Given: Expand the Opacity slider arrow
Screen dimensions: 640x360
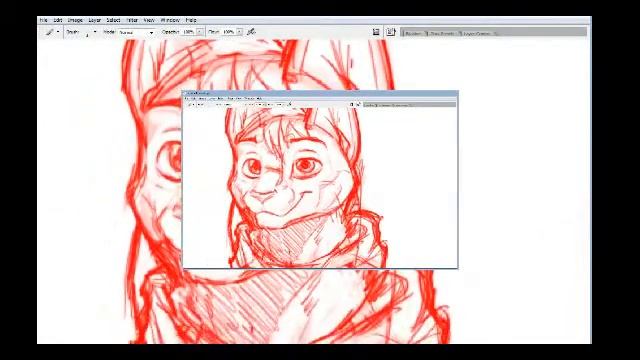Looking at the screenshot, I should coord(200,32).
